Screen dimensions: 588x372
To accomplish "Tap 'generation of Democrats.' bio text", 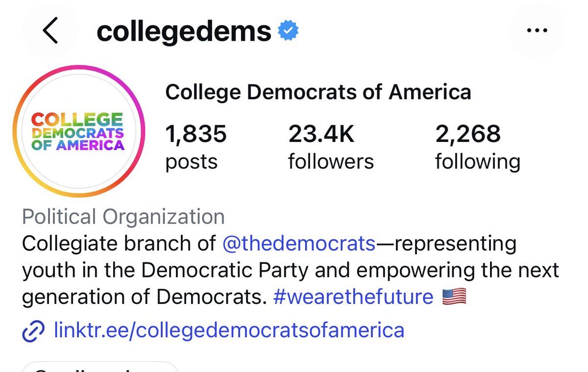I will click(x=145, y=297).
